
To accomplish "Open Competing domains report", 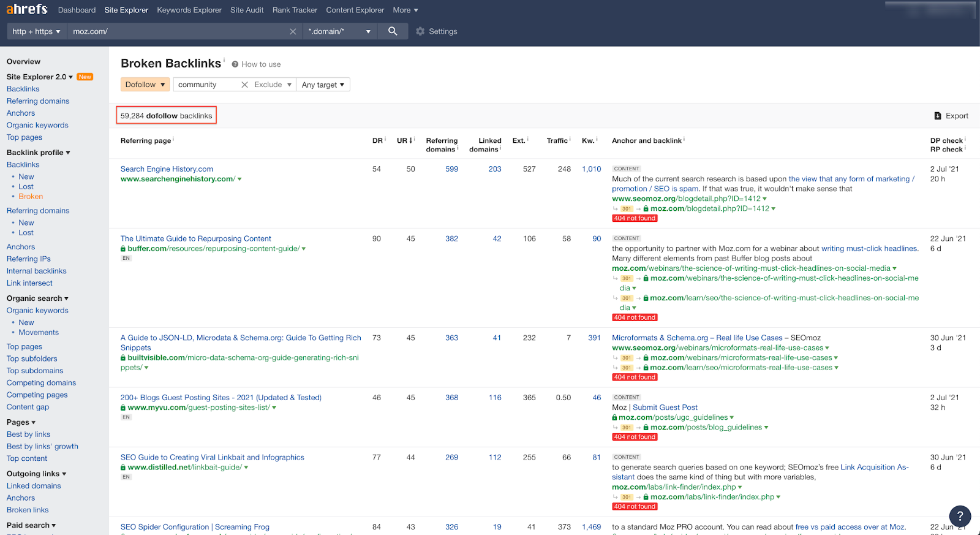I will 41,383.
